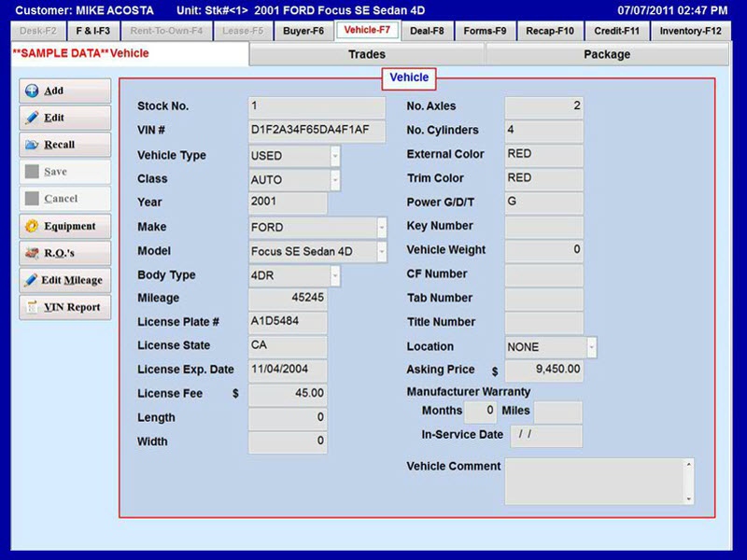Switch to the Trades tab

pos(365,55)
